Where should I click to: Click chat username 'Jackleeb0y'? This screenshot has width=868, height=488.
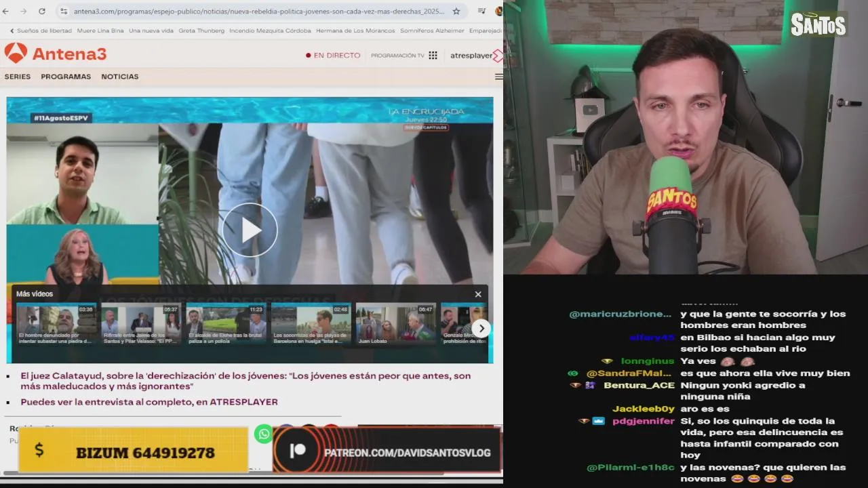click(644, 409)
